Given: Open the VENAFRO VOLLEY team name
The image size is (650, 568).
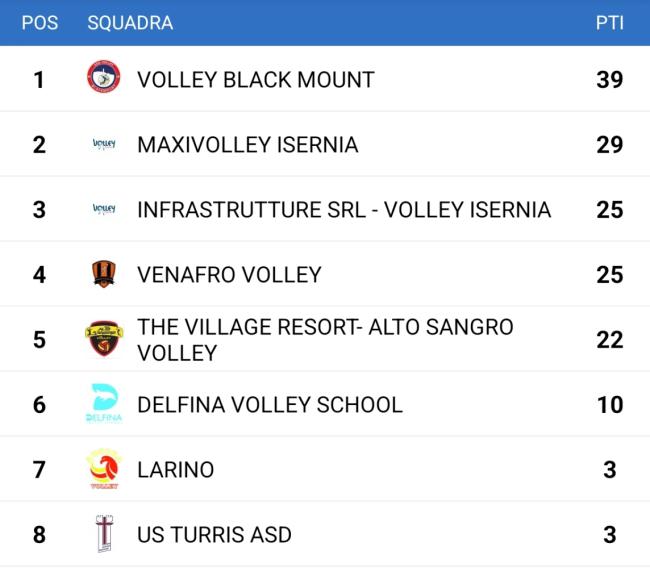Looking at the screenshot, I should click(229, 274).
